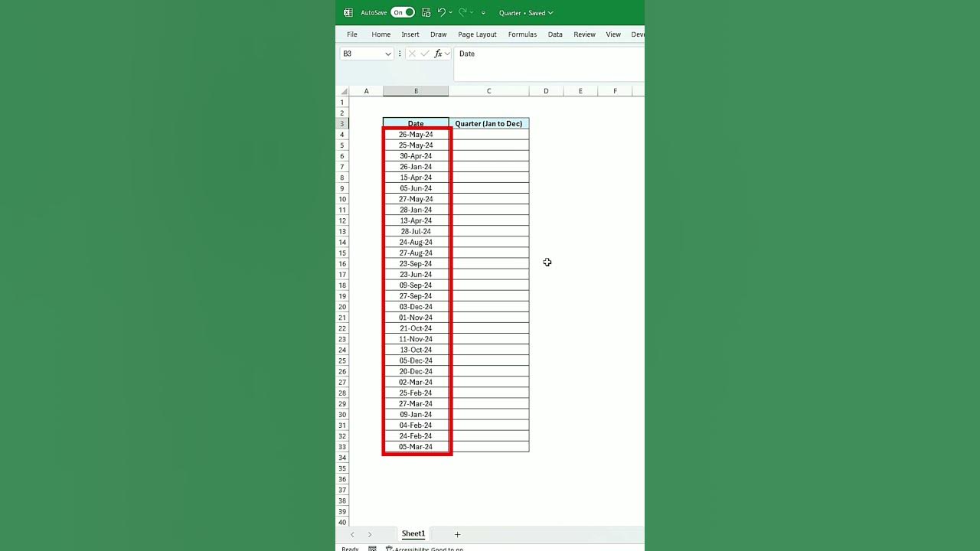Select cell with 30-Apr-24
Screen dimensions: 980x551
pyautogui.click(x=416, y=156)
